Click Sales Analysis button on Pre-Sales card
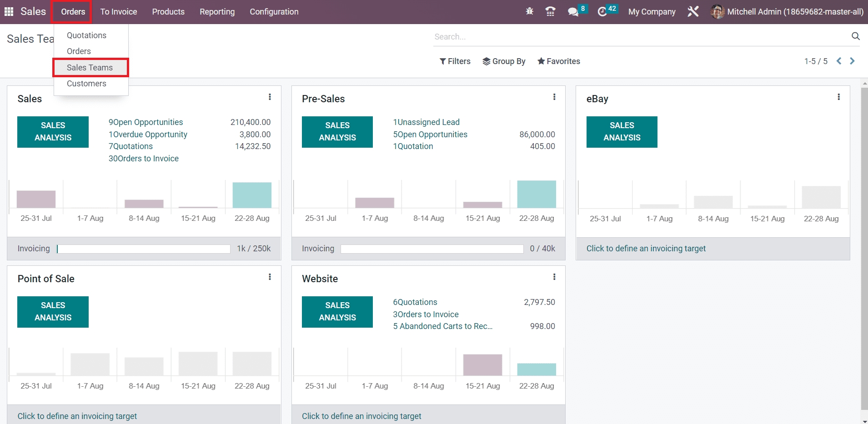Viewport: 868px width, 424px height. click(337, 132)
